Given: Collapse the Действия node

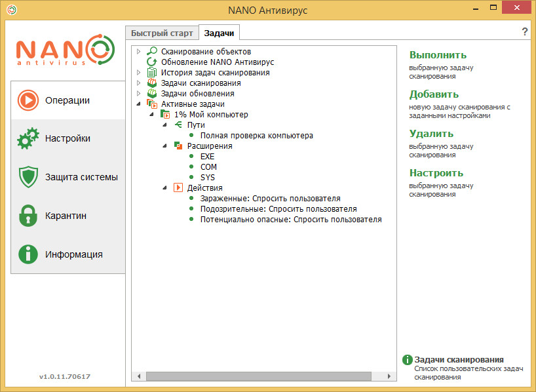Looking at the screenshot, I should pos(164,187).
